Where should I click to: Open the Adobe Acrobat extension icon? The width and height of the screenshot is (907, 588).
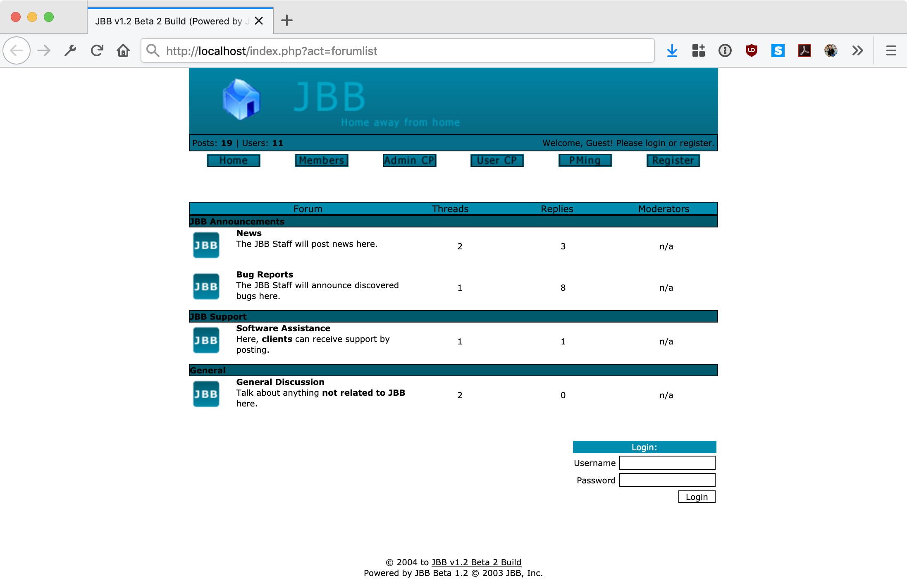(x=804, y=50)
